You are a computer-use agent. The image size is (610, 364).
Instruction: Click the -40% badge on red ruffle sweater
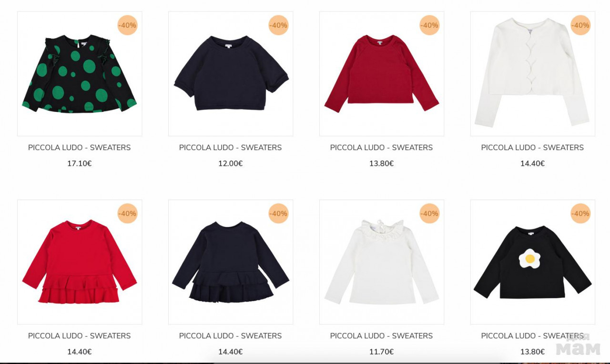tap(127, 213)
